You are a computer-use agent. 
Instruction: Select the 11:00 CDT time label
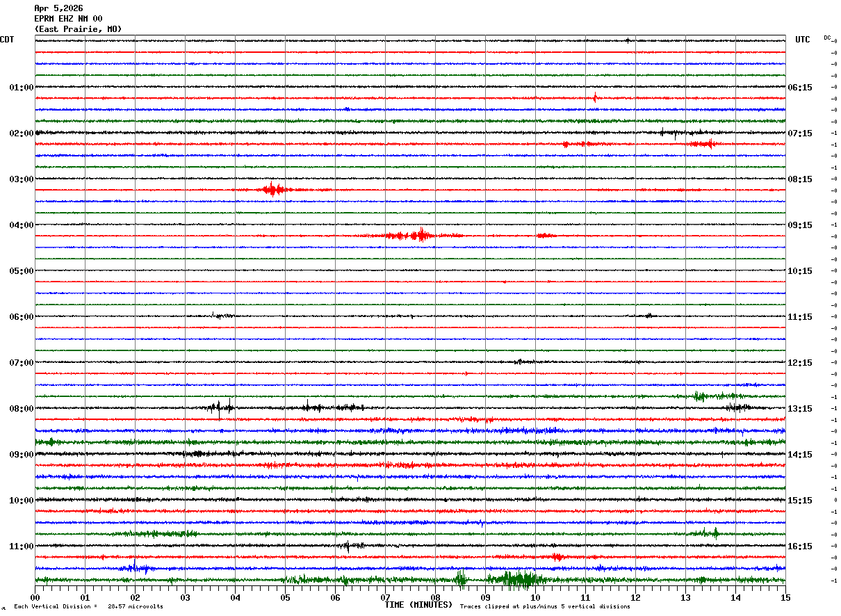22,546
